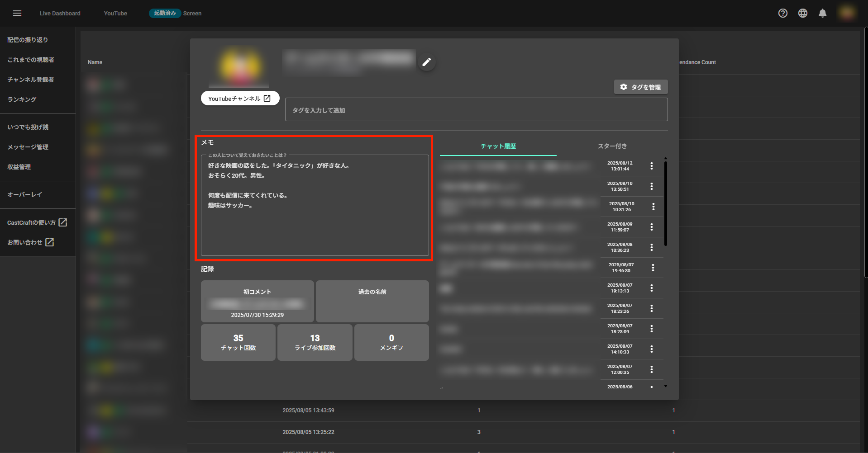Select the 過去の名前 record card

point(372,301)
